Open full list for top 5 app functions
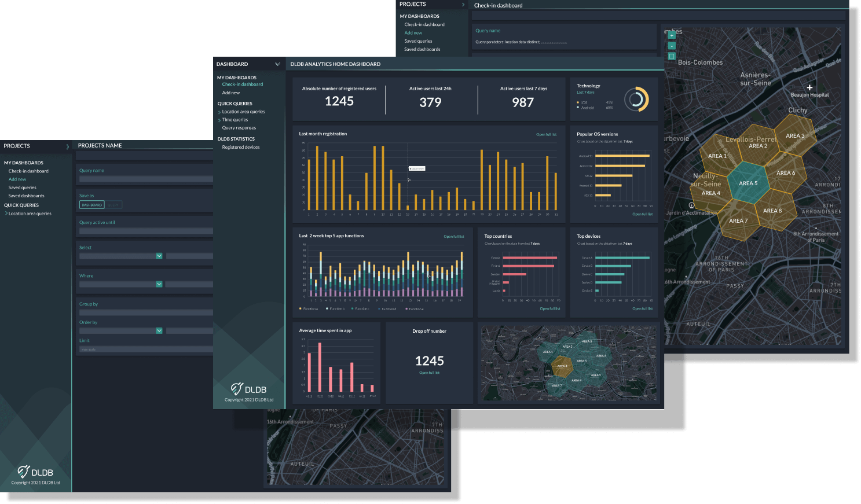 454,236
